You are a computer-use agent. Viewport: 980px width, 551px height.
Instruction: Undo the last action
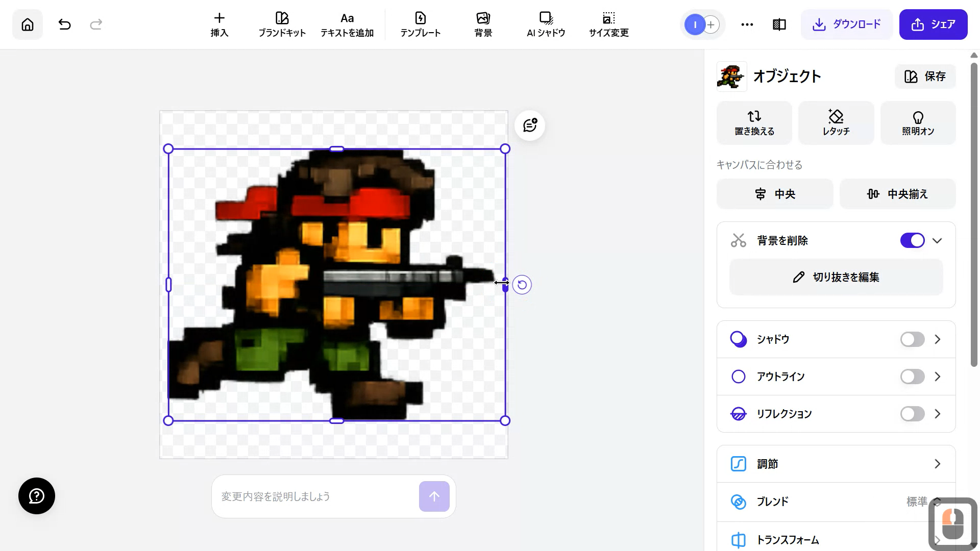[64, 24]
